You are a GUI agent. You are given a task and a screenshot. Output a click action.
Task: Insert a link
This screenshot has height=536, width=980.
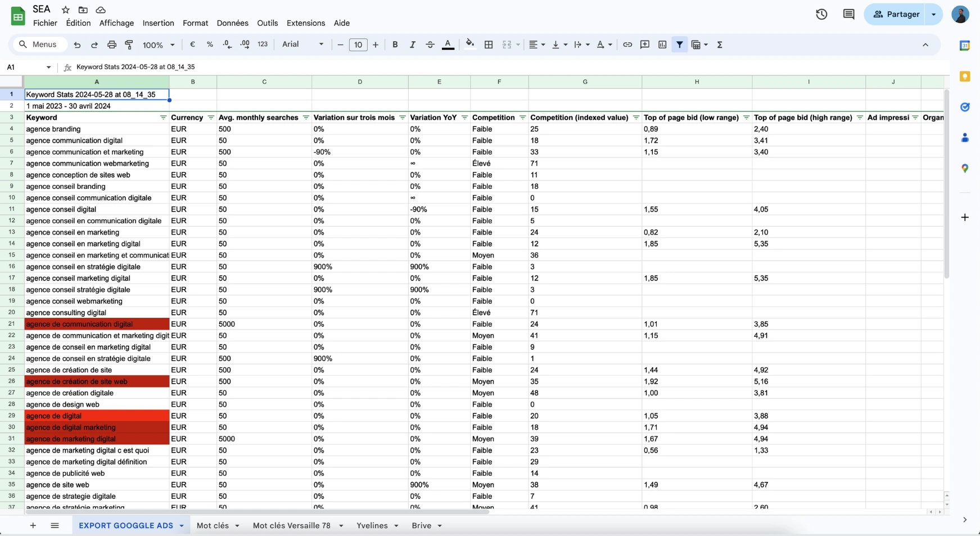(627, 44)
